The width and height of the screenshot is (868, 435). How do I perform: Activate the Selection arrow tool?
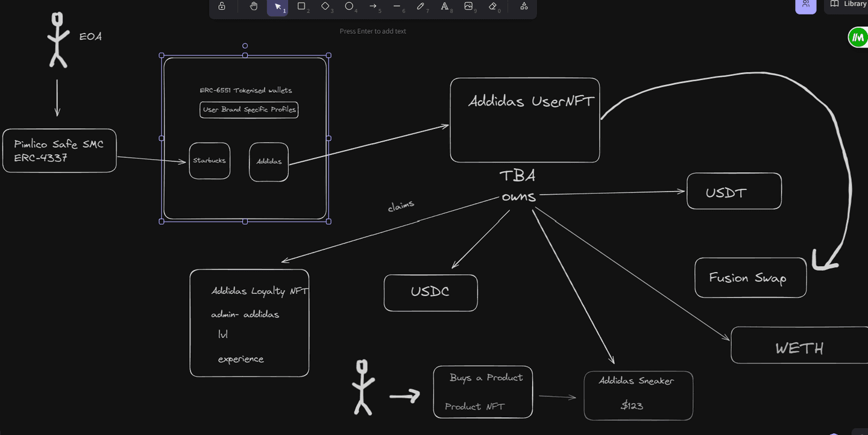click(278, 6)
